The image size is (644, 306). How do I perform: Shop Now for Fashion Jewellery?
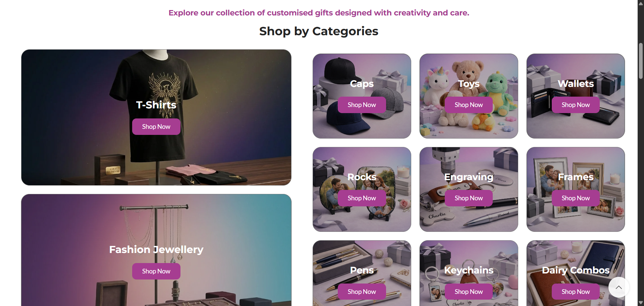click(x=156, y=271)
